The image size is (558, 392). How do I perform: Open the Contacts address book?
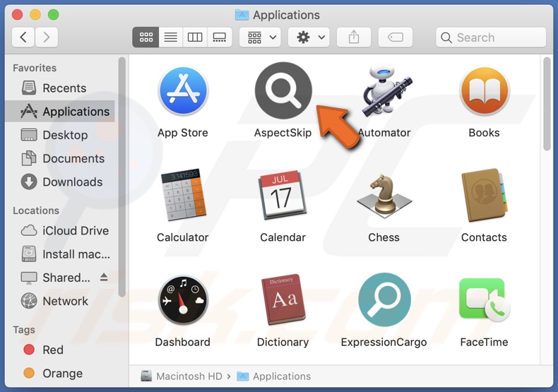point(484,194)
